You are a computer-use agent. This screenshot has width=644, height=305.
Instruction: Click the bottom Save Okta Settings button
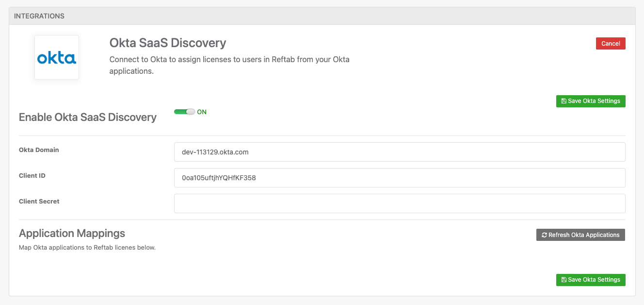point(591,280)
